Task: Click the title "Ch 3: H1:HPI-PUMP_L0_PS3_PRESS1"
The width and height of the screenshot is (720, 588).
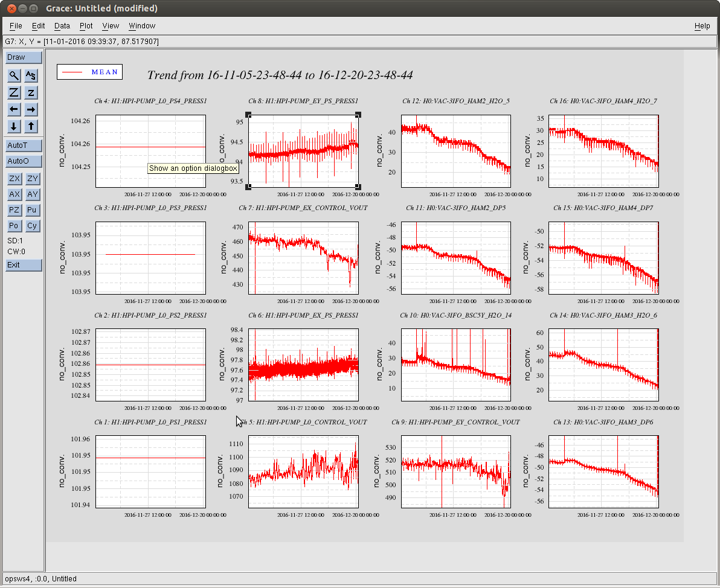Action: pyautogui.click(x=150, y=208)
